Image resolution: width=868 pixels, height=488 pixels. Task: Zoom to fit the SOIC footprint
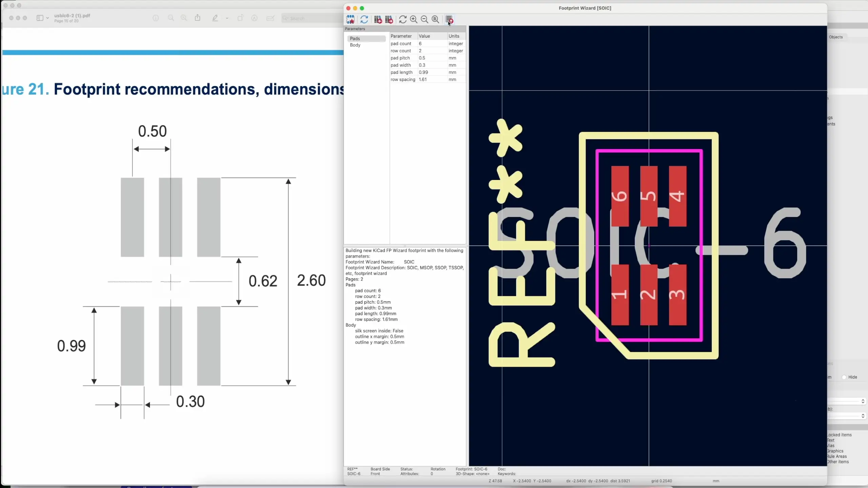435,19
